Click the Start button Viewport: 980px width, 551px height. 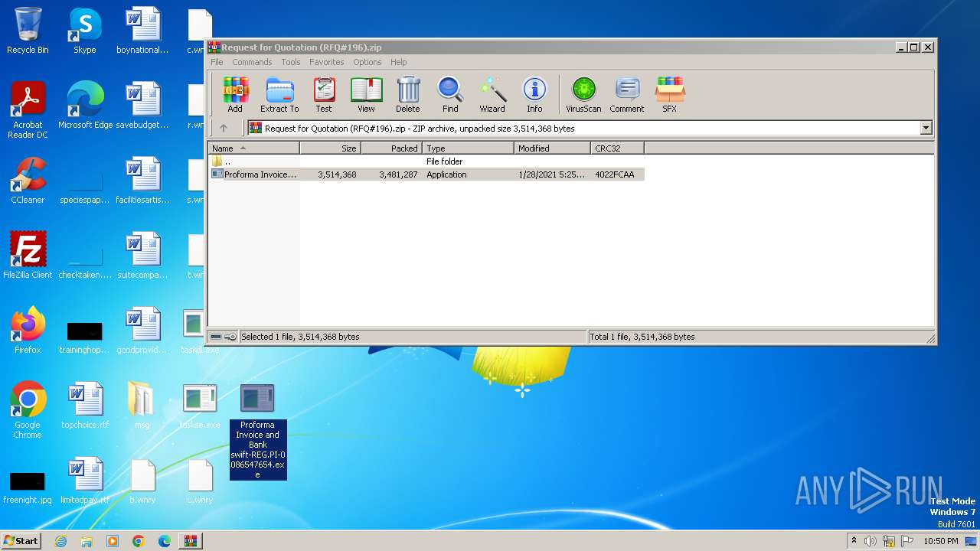tap(21, 540)
